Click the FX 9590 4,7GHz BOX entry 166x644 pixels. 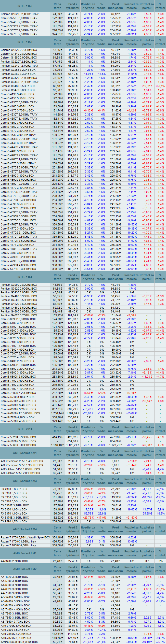tap(14, 521)
